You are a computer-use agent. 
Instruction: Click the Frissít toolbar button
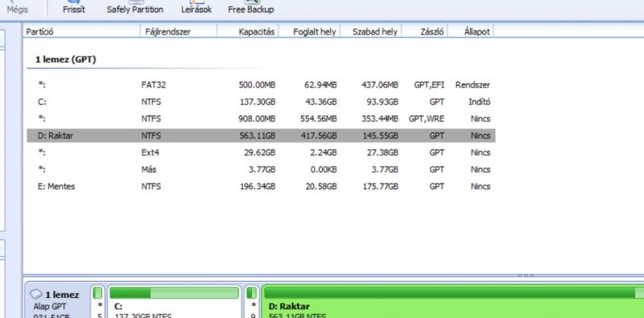click(x=74, y=7)
